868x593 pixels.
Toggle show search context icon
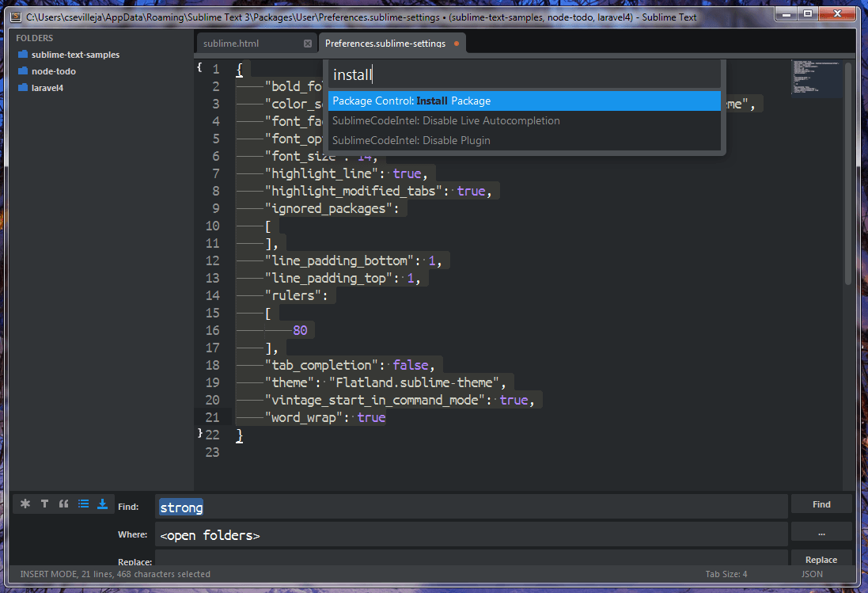click(83, 504)
